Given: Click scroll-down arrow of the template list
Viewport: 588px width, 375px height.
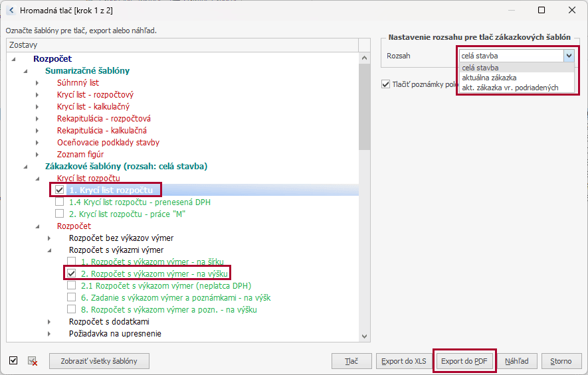Looking at the screenshot, I should click(363, 337).
